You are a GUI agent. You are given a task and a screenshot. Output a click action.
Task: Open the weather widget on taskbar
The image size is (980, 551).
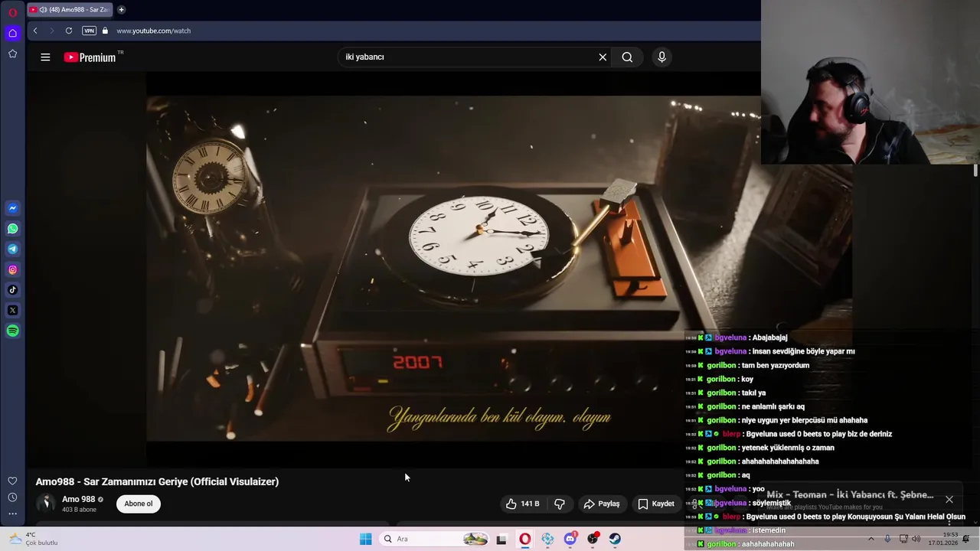click(32, 539)
